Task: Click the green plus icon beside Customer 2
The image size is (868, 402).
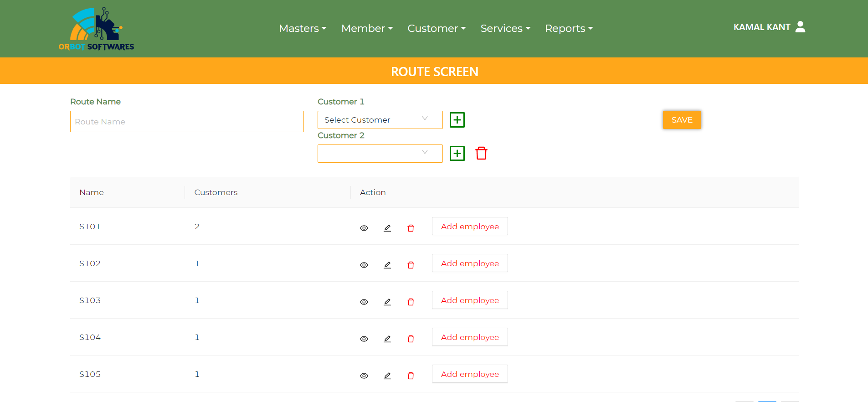Action: tap(457, 154)
